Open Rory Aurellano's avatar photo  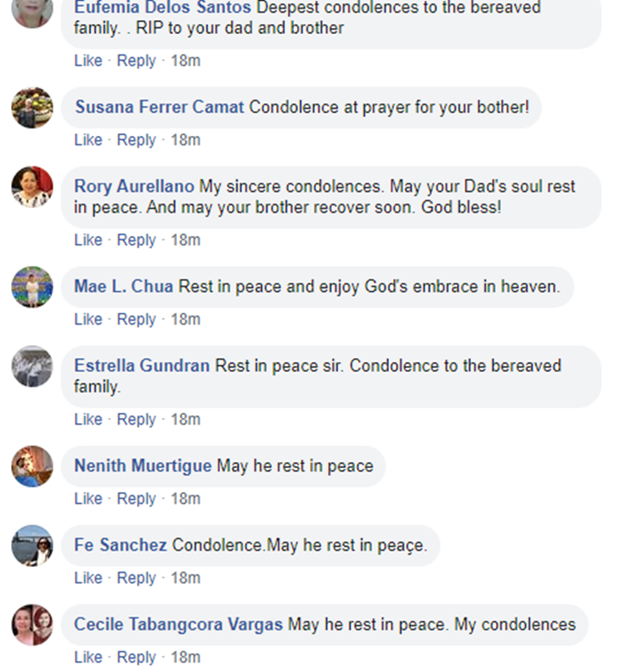click(x=32, y=187)
